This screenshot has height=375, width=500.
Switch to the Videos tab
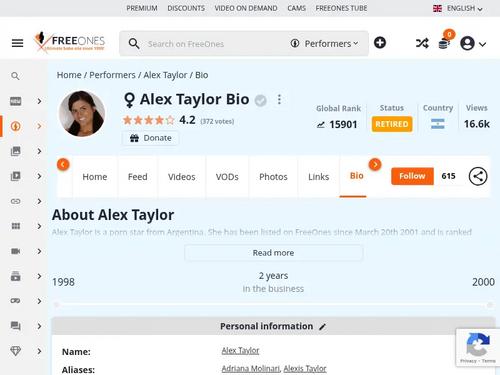tap(182, 177)
